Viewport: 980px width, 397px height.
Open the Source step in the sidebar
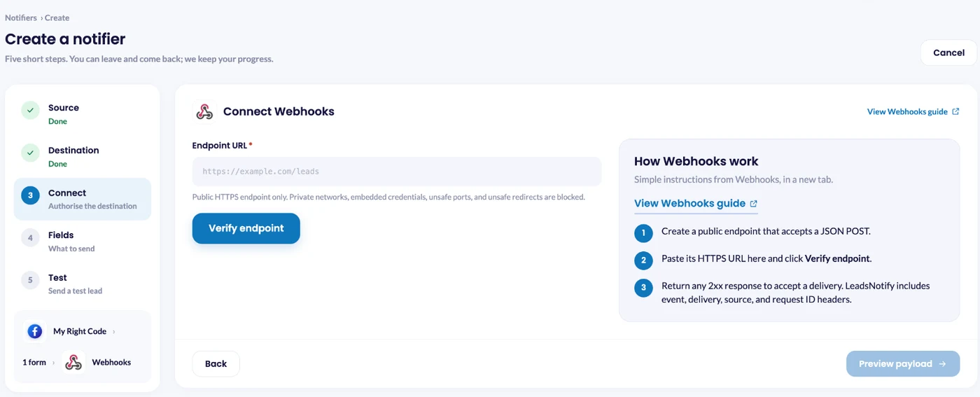[83, 114]
